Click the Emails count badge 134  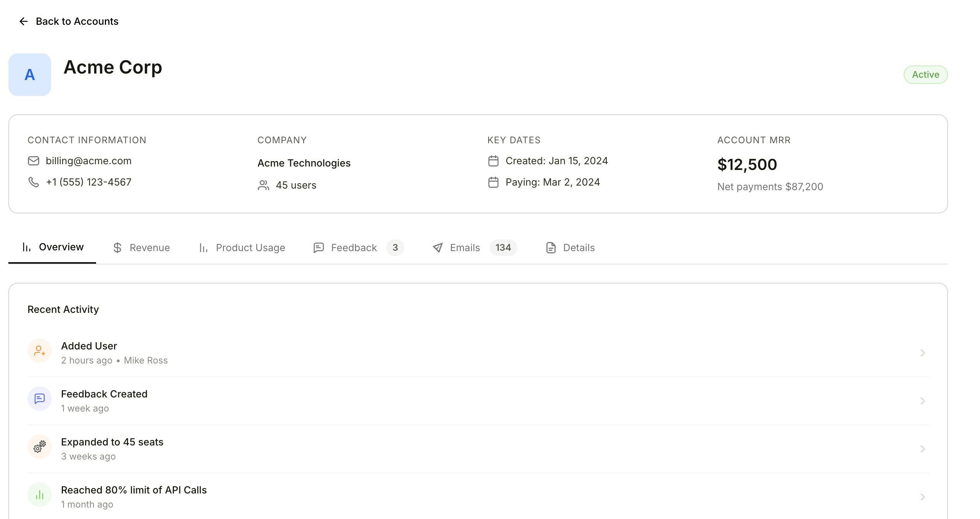(x=503, y=248)
